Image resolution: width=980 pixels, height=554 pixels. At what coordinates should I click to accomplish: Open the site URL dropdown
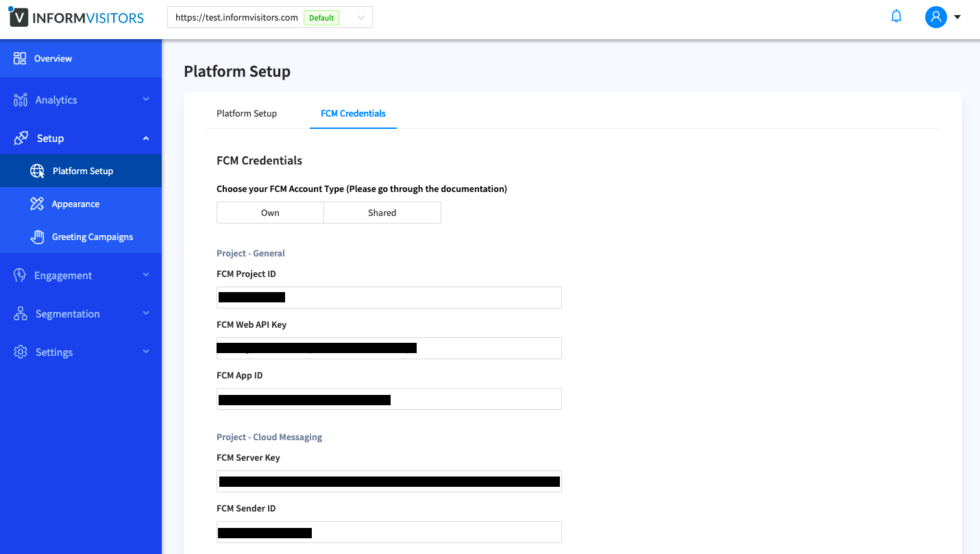pyautogui.click(x=270, y=18)
